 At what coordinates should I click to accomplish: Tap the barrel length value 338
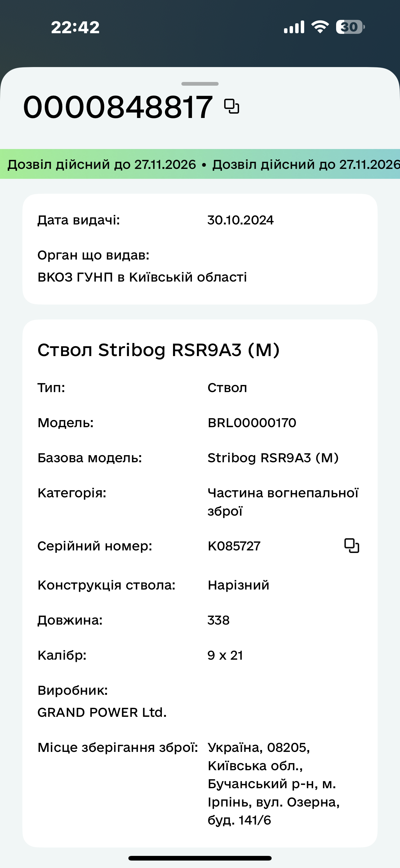click(x=219, y=620)
